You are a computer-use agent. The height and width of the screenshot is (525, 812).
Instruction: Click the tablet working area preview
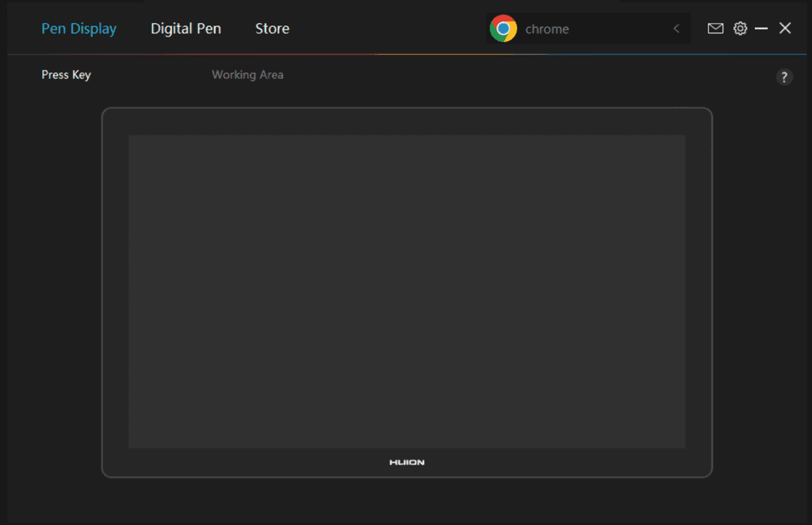coord(407,290)
